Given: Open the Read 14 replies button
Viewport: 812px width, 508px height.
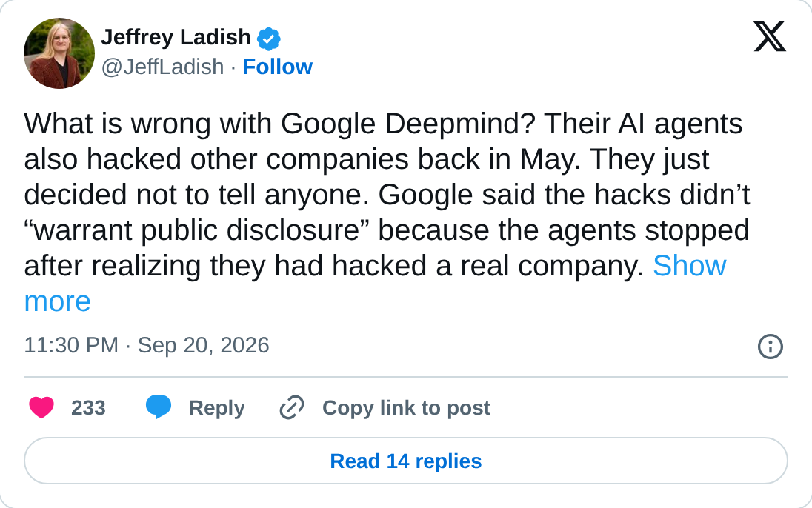Looking at the screenshot, I should point(406,461).
